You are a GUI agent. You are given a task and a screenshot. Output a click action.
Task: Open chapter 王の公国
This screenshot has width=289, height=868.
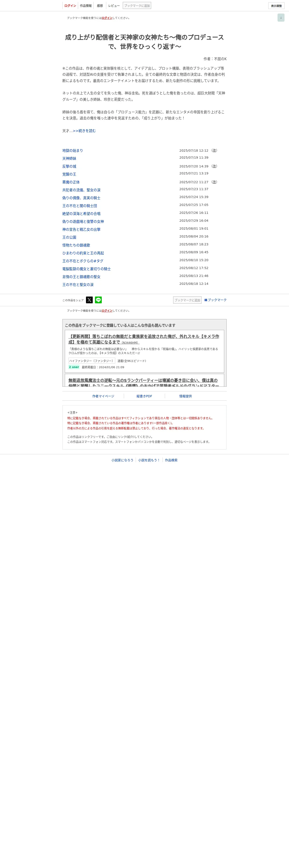tap(69, 237)
